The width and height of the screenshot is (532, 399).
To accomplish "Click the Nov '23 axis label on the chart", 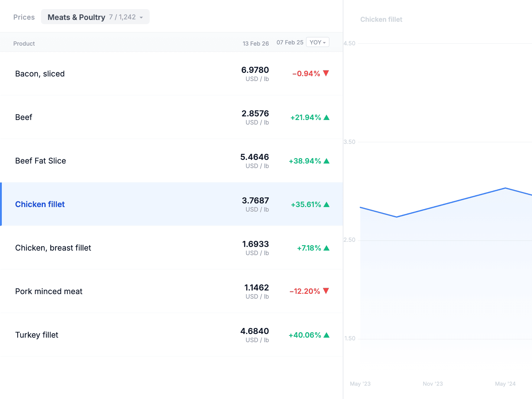I will [x=433, y=384].
